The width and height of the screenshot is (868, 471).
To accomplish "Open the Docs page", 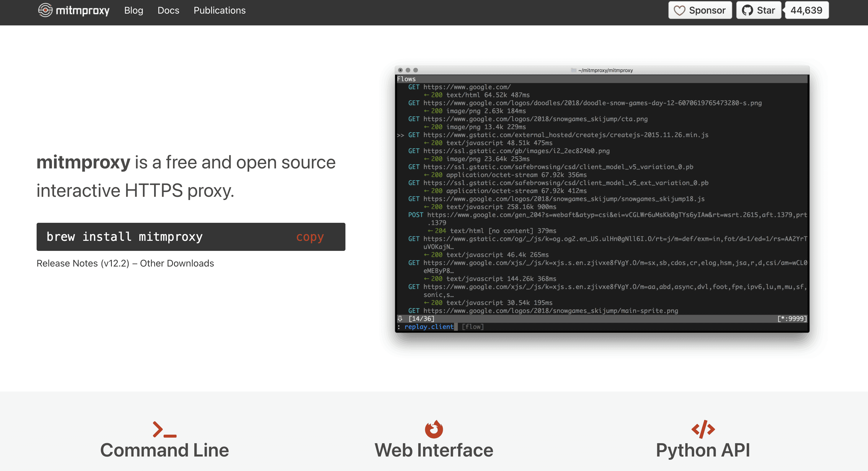I will point(168,10).
